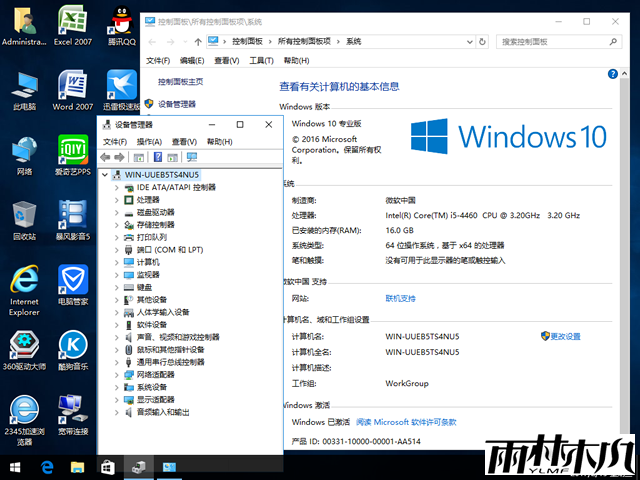Launch the Word 2007 desktop shortcut
Image resolution: width=640 pixels, height=480 pixels.
click(72, 86)
